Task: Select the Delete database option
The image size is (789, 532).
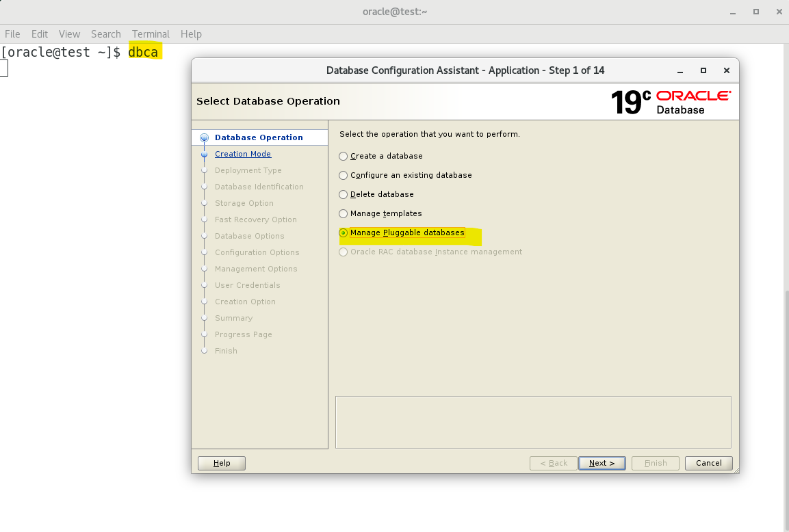Action: [343, 195]
